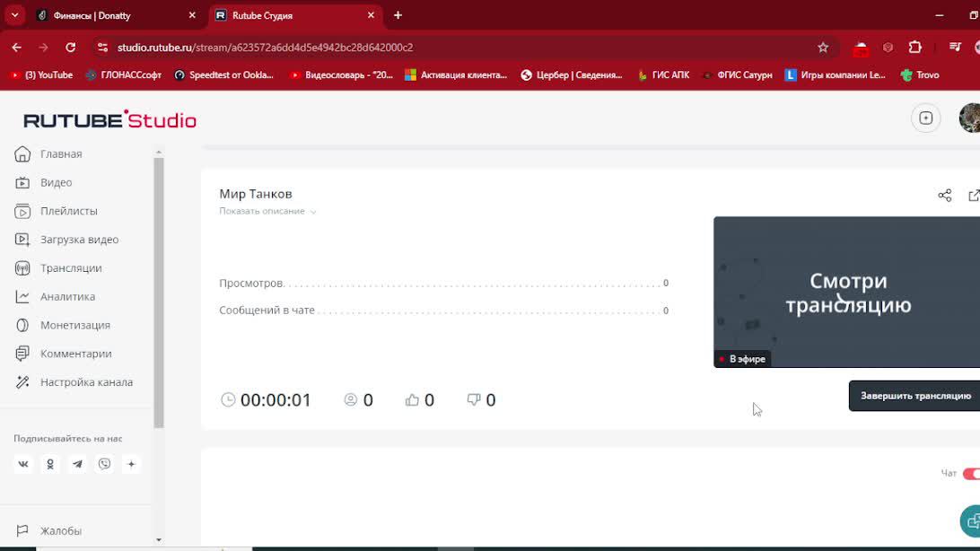Open Аналитика section
Viewport: 980px width, 551px height.
pyautogui.click(x=67, y=297)
